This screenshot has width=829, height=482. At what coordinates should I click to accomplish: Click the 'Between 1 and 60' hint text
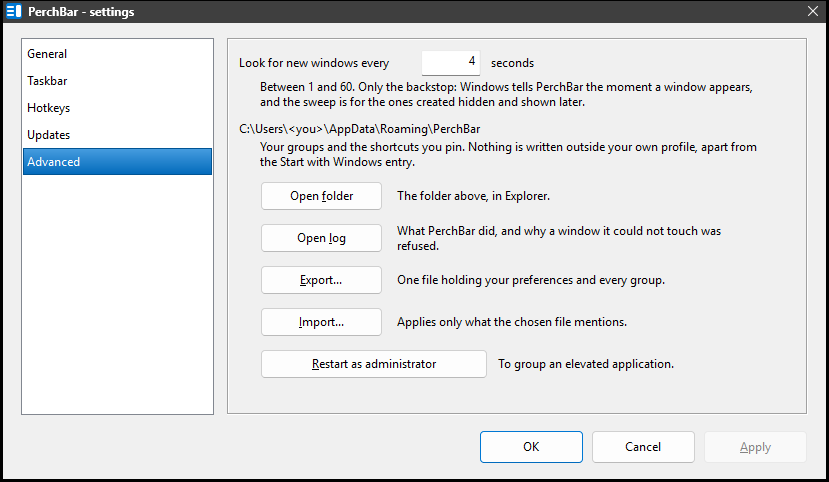coord(506,94)
